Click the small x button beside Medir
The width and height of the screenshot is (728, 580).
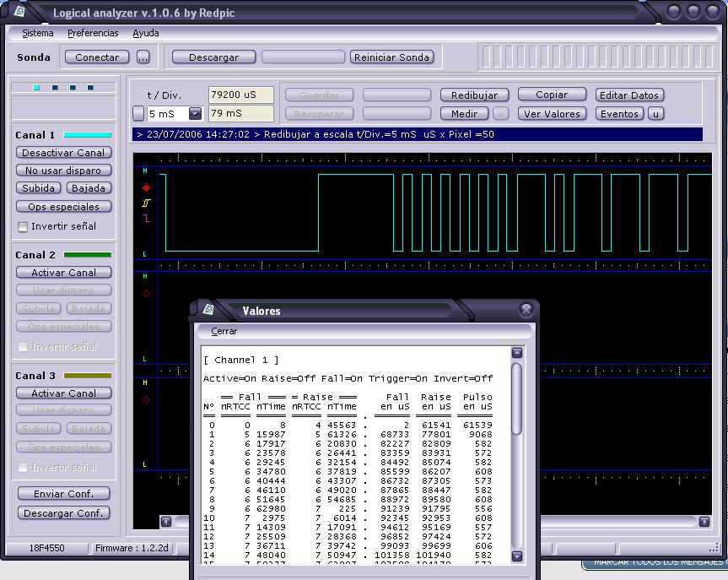coord(500,114)
